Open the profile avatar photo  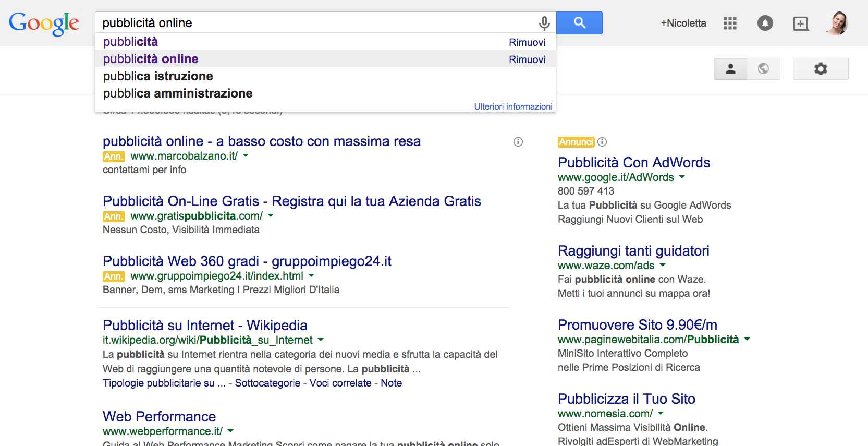837,23
